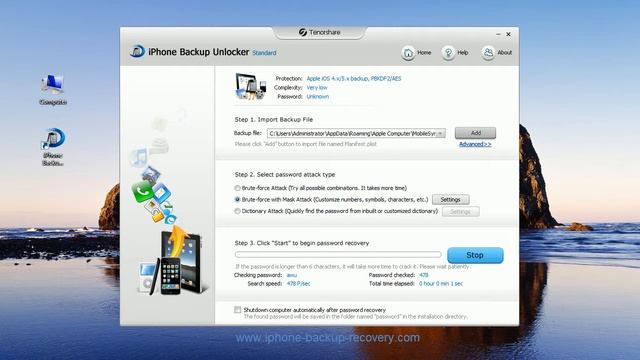This screenshot has width=640, height=360.
Task: Click the Advanced>> link
Action: coord(475,144)
